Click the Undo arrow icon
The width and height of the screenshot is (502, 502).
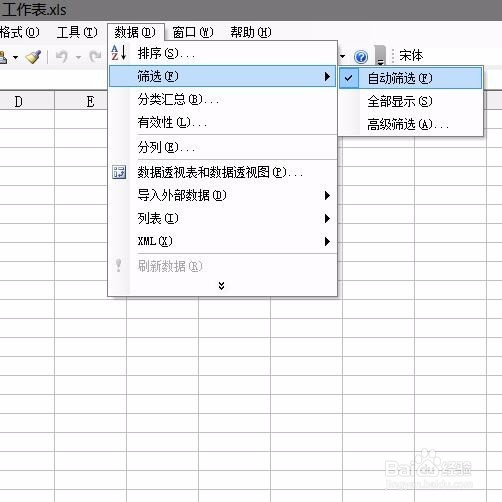pos(61,57)
